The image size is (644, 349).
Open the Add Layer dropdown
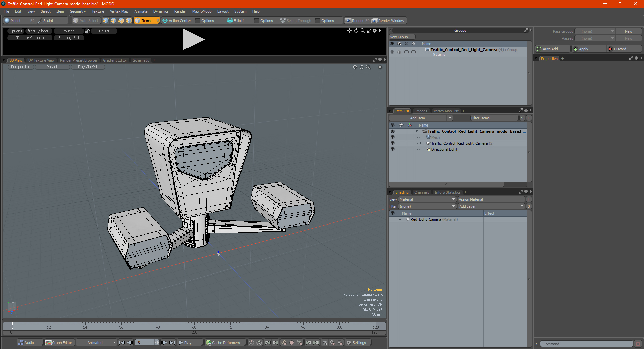point(491,206)
